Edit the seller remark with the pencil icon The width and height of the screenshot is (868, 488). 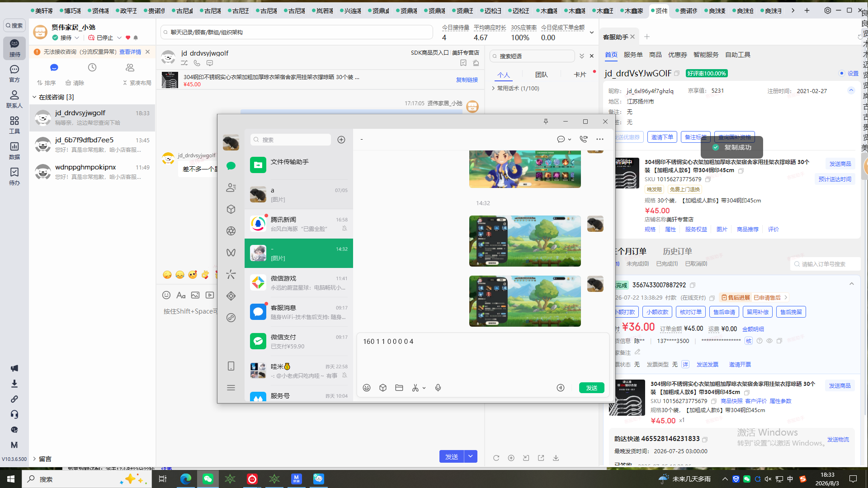coord(637,352)
